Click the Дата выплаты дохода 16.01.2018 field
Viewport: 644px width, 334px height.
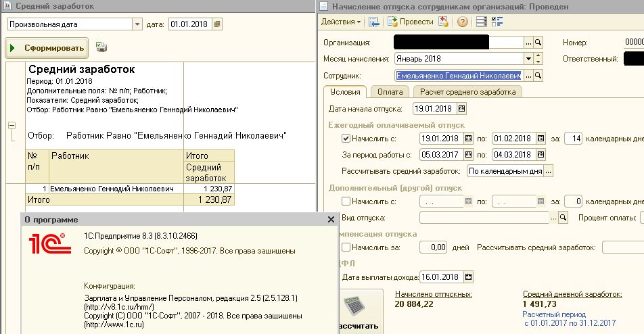click(442, 277)
